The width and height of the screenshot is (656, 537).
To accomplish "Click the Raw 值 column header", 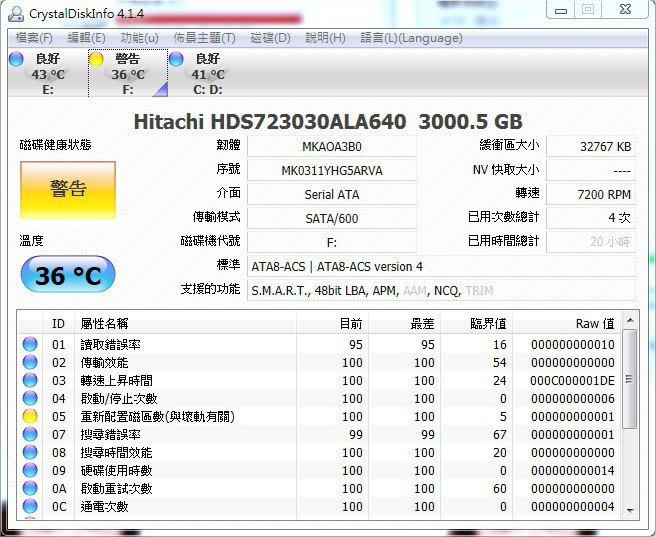I will pyautogui.click(x=567, y=323).
